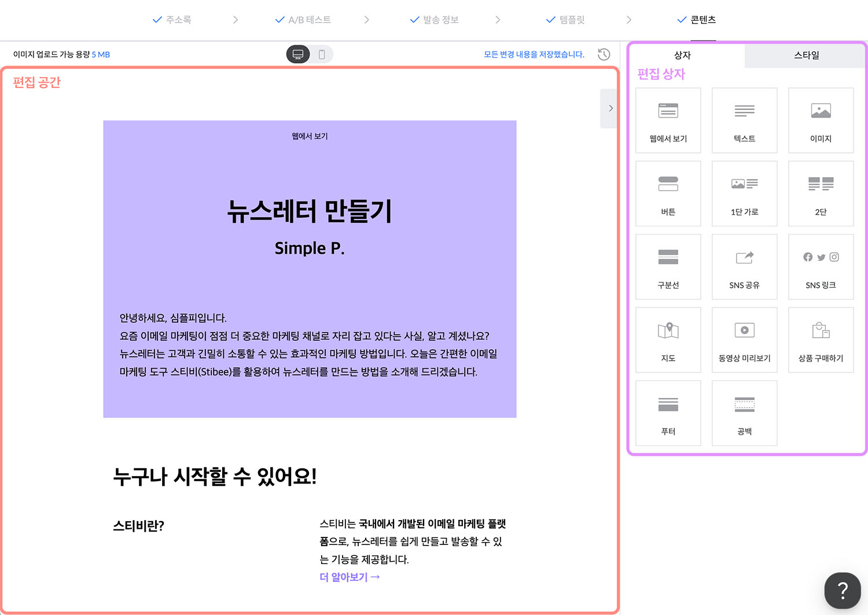Go to the 주소록 step

point(172,20)
